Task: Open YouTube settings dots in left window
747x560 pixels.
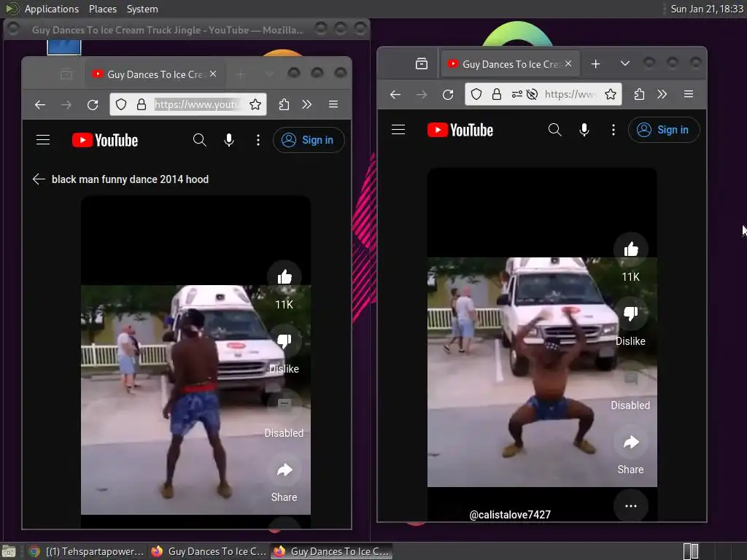Action: 258,140
